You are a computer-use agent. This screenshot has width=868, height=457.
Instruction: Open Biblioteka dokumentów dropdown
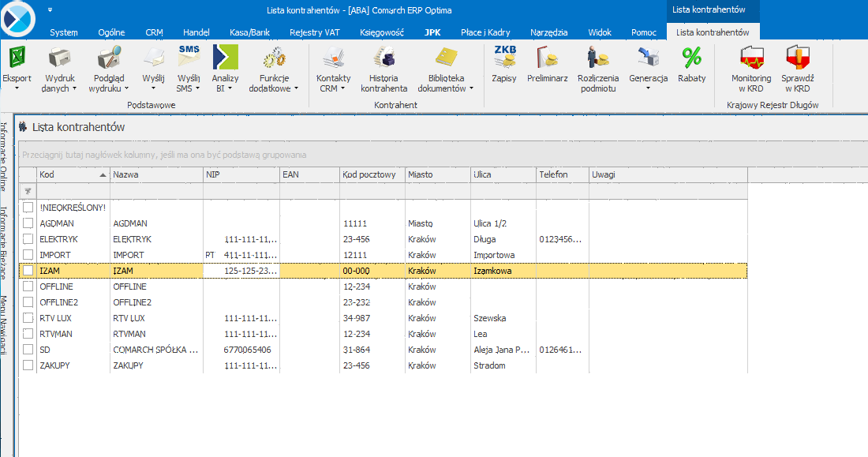click(x=471, y=89)
